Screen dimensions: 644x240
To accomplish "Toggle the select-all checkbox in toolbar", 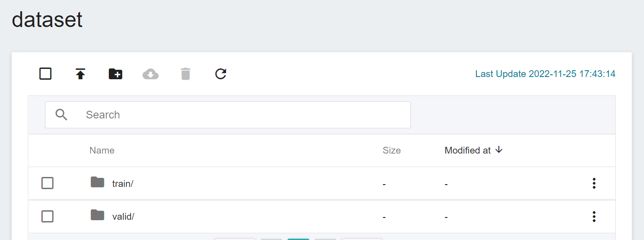I will tap(45, 73).
